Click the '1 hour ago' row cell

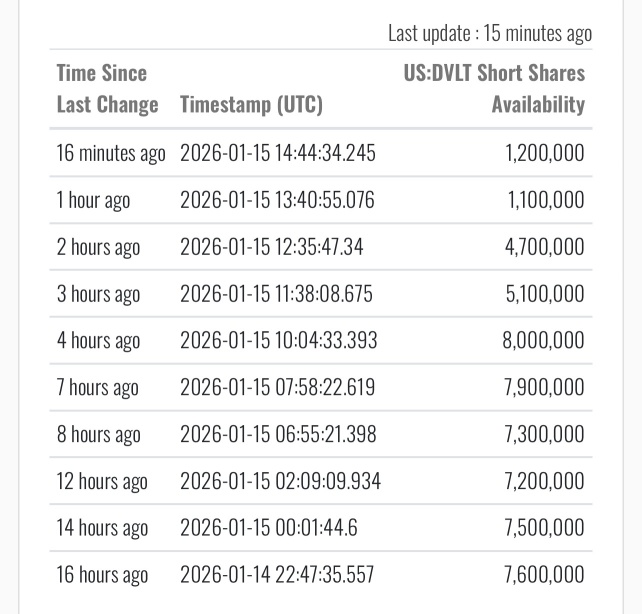(x=93, y=200)
